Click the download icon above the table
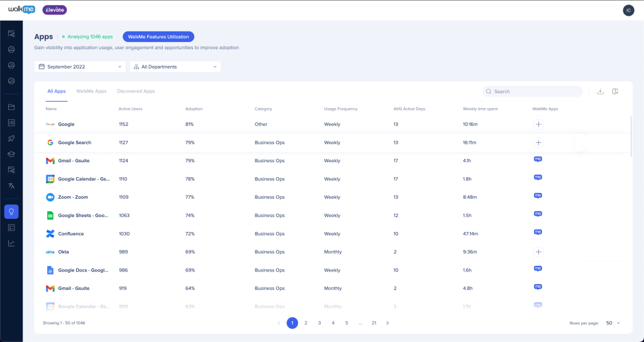644x342 pixels. click(600, 91)
